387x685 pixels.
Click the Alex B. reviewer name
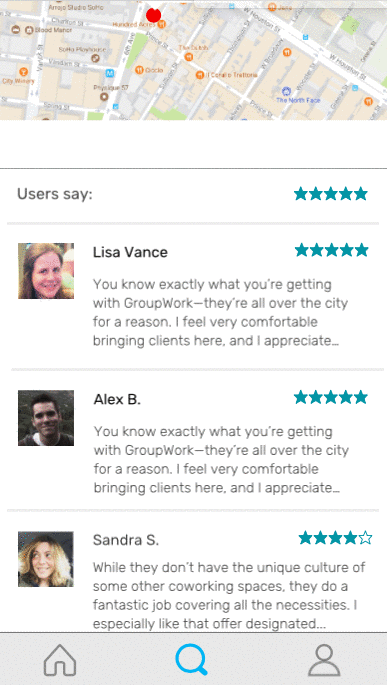[x=117, y=399]
